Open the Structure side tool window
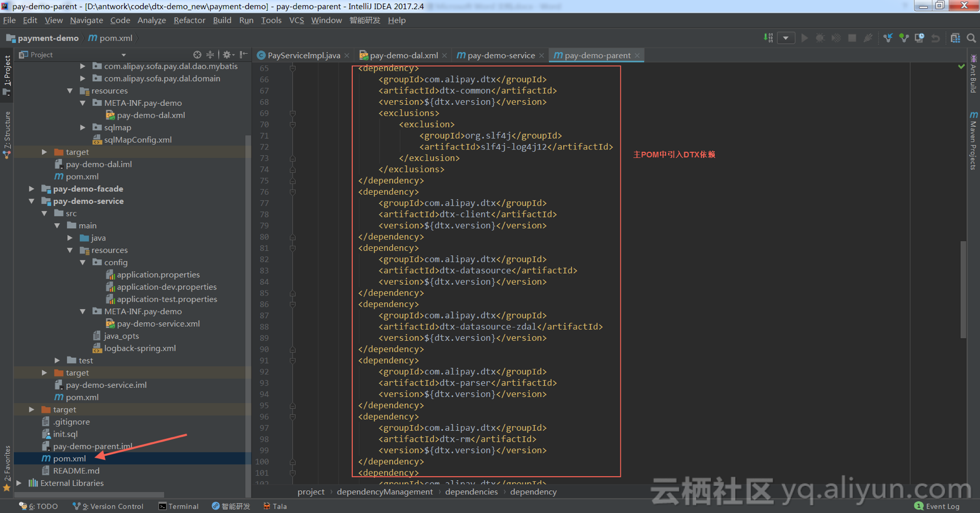This screenshot has width=980, height=513. click(x=7, y=135)
